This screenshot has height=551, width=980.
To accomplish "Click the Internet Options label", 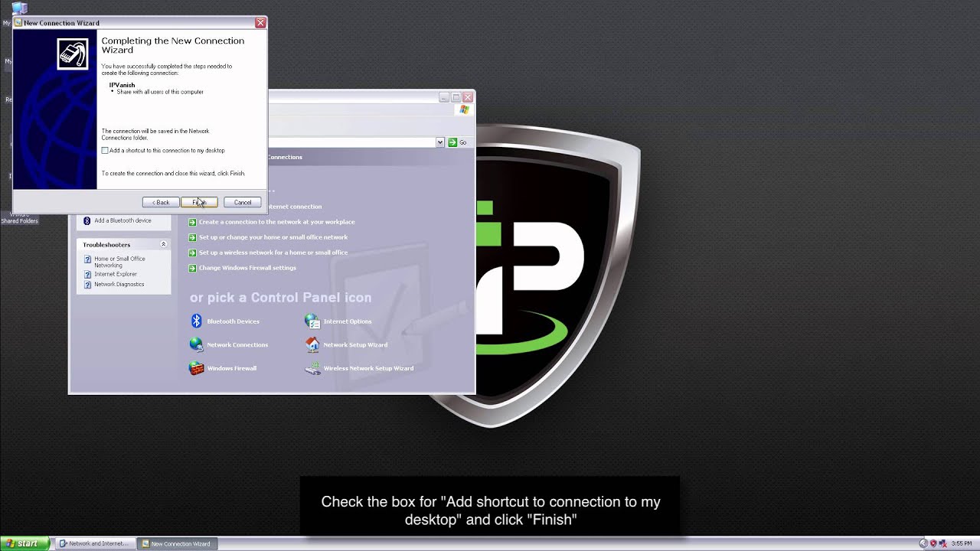I will (x=348, y=321).
